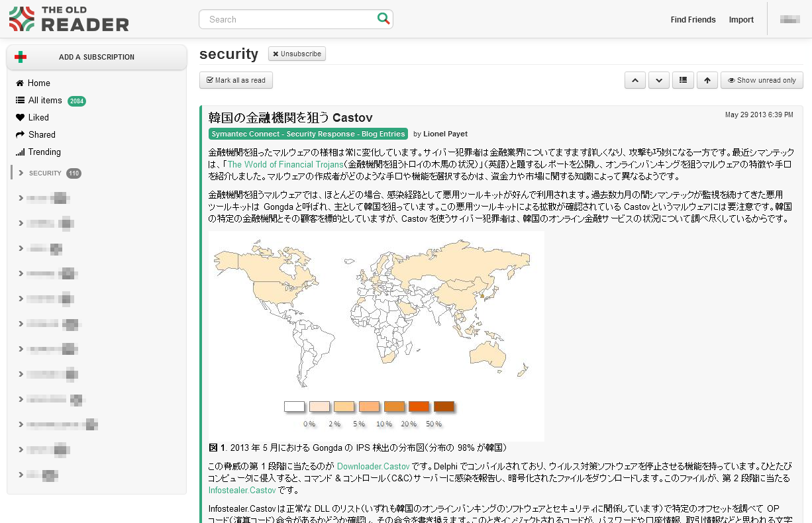The image size is (812, 523).
Task: Expand the first blurred folder below SECURITY
Action: tap(21, 198)
